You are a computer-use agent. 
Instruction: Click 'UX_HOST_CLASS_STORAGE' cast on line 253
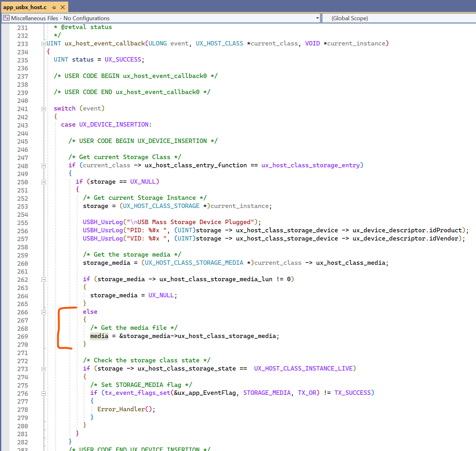(x=161, y=206)
